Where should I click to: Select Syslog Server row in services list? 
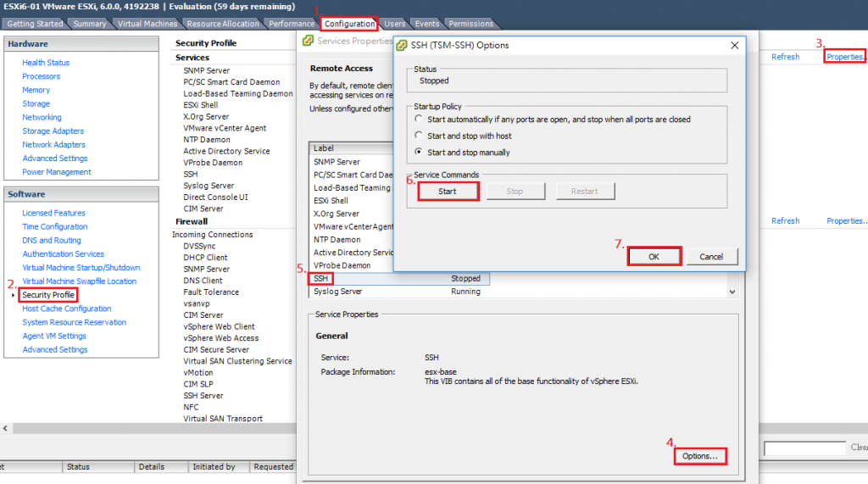point(398,292)
